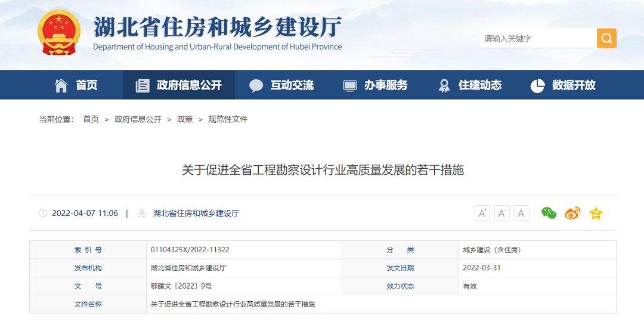Viewport: 644px width, 334px height.
Task: Click the 文件名称 label cell
Action: 88,304
